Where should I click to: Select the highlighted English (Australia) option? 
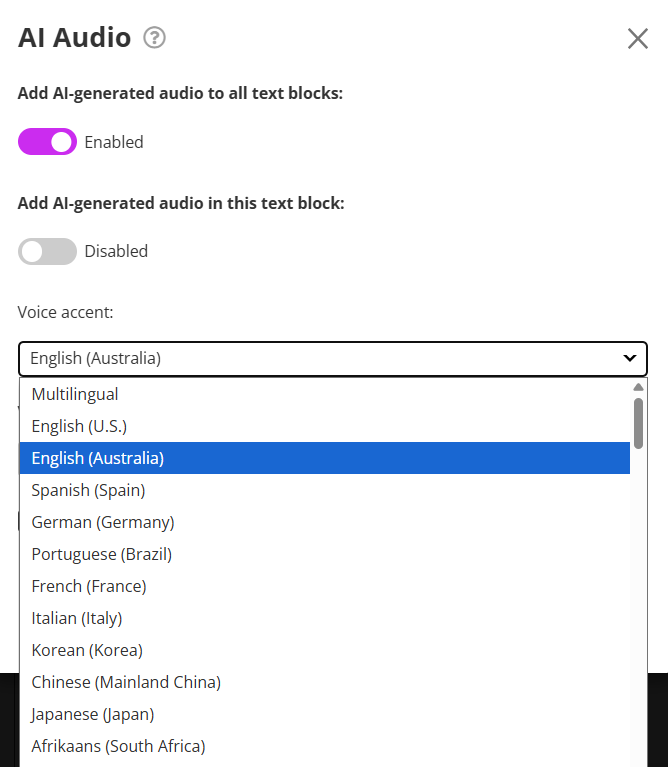coord(98,458)
